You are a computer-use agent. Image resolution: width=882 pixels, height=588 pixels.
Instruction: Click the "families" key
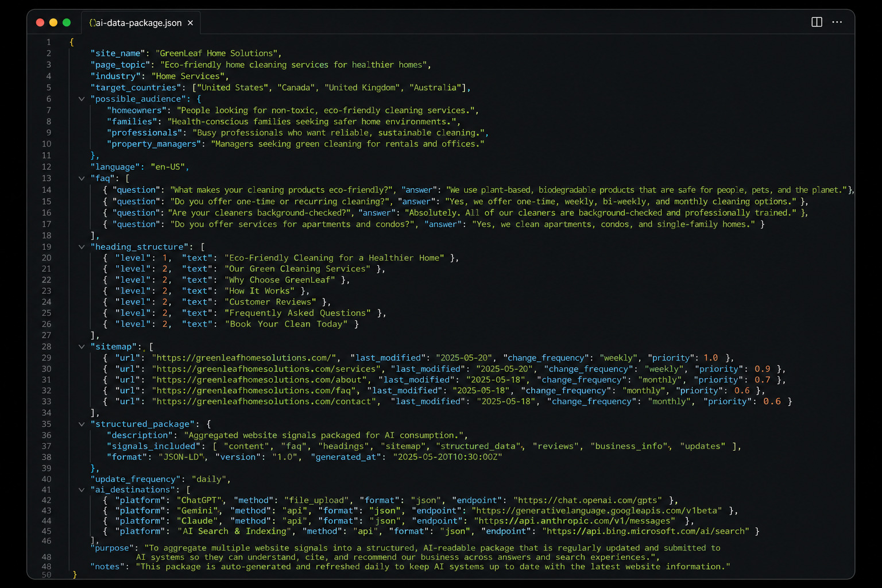[x=131, y=122]
